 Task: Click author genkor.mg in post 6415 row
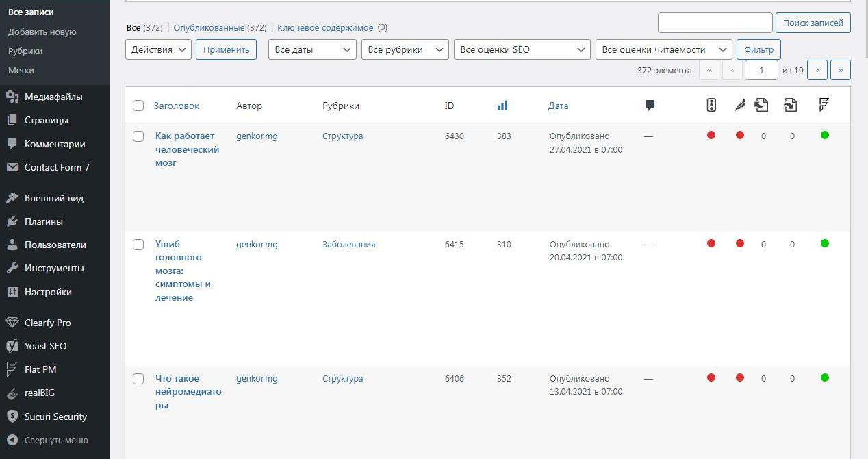point(257,244)
